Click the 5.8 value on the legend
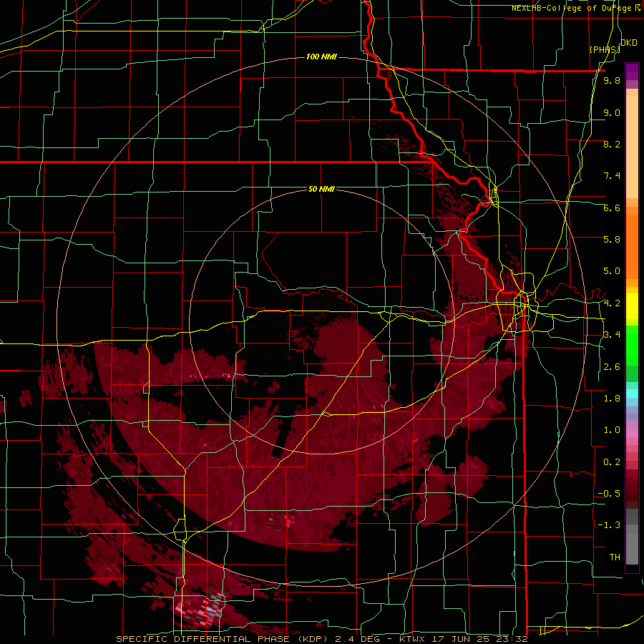Screen dimensions: 644x644 pos(612,240)
